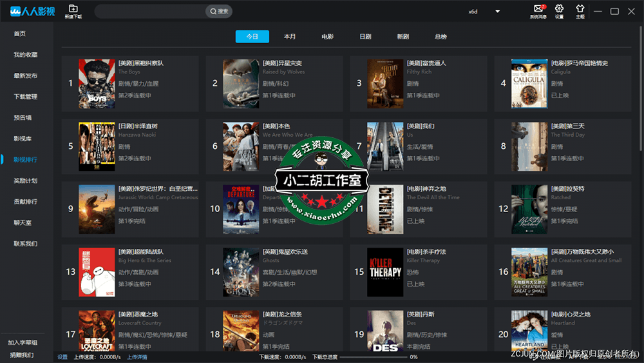Open the 黑袍纠察队 The Boys poster thumbnail
The height and width of the screenshot is (363, 644).
click(97, 84)
